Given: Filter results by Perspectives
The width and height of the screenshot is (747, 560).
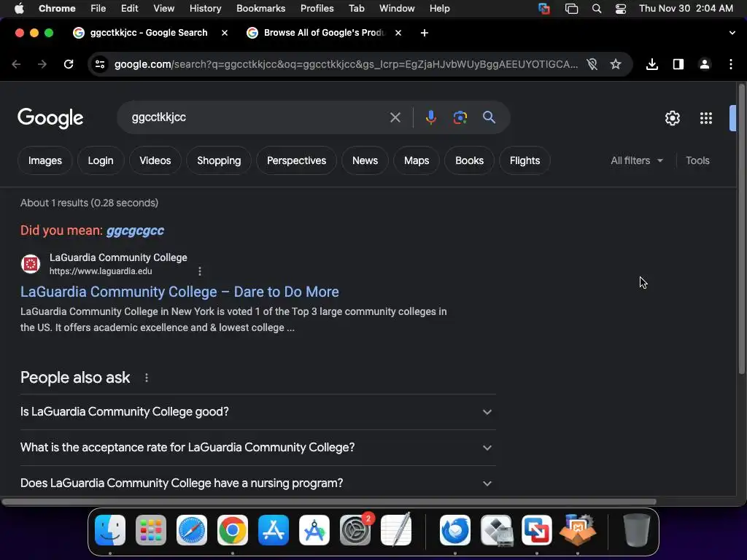Looking at the screenshot, I should [x=296, y=160].
